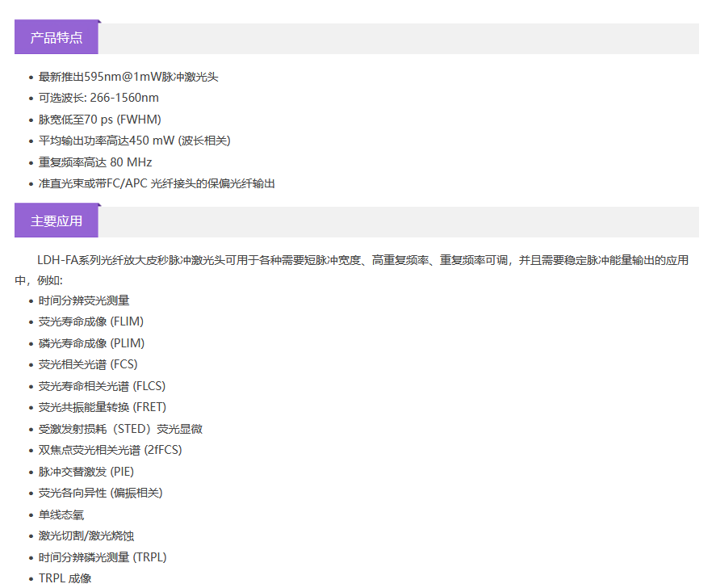
Task: Click the 平均输出功率高达450 mW bullet
Action: pyautogui.click(x=134, y=141)
